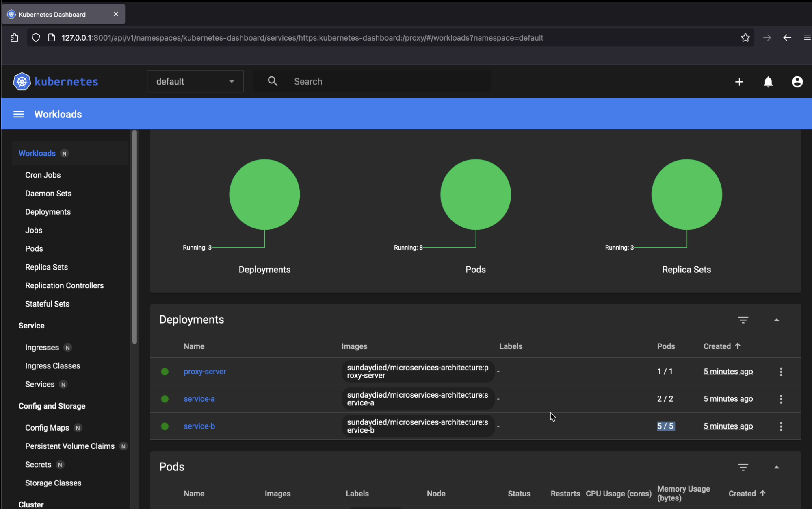Open Services in sidebar
This screenshot has height=509, width=812.
pyautogui.click(x=40, y=384)
